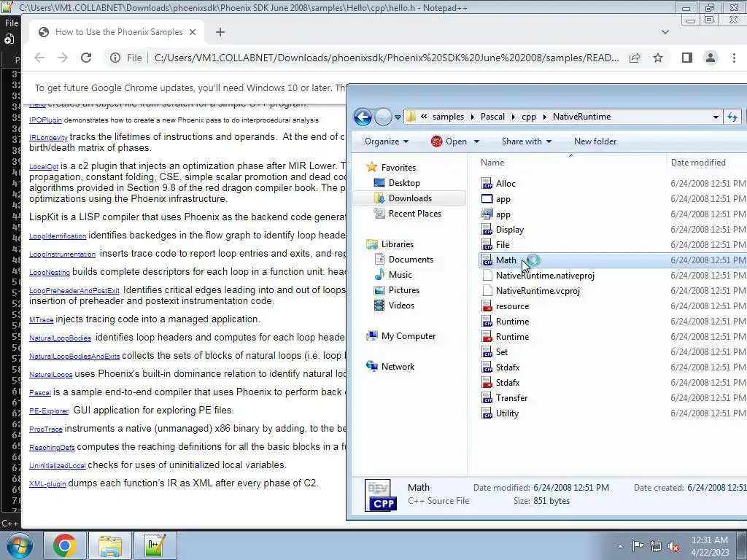
Task: Click the Chrome address bar URL
Action: [387, 58]
